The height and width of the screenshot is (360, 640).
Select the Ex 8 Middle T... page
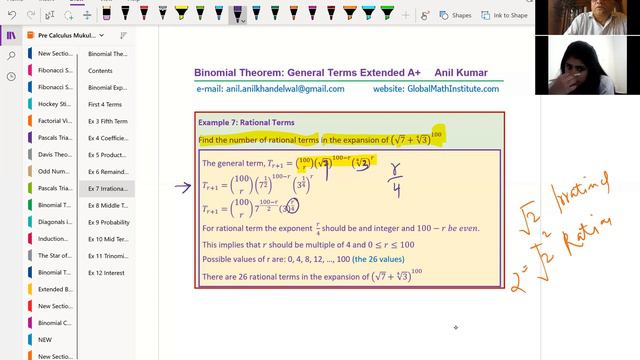tap(107, 205)
